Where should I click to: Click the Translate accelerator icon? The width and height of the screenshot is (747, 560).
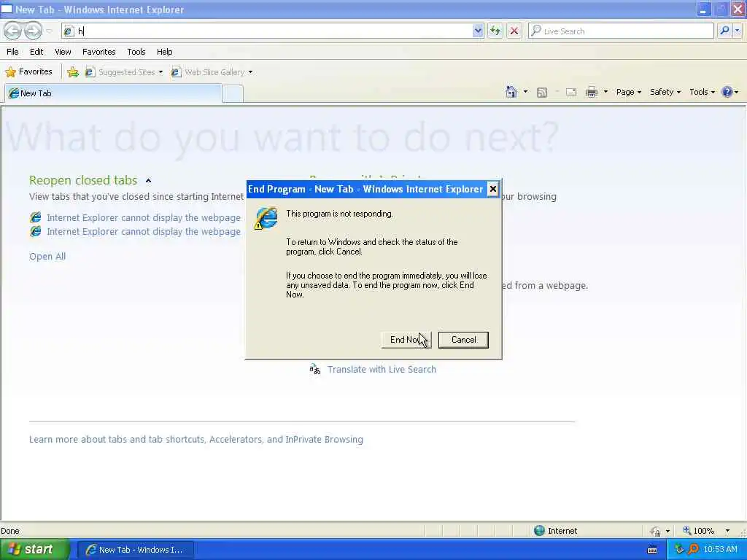pos(315,370)
